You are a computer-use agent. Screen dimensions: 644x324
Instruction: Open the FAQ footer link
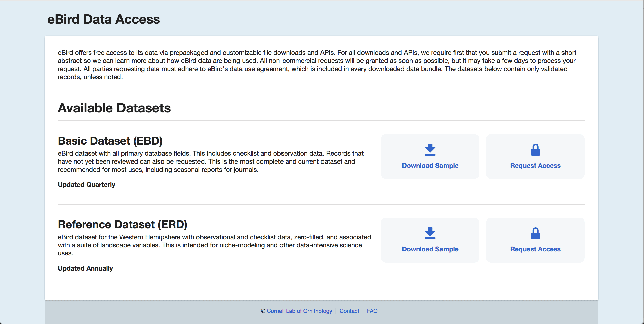pyautogui.click(x=372, y=311)
